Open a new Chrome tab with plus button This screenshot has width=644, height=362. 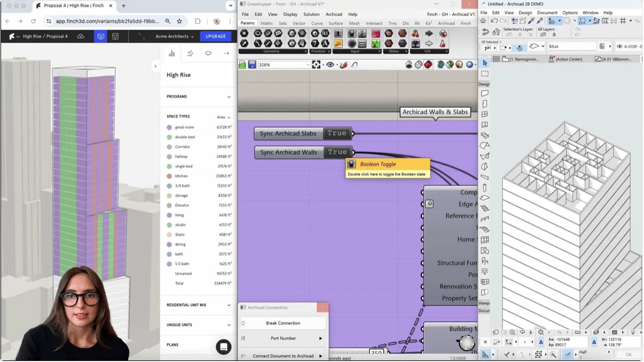click(124, 6)
